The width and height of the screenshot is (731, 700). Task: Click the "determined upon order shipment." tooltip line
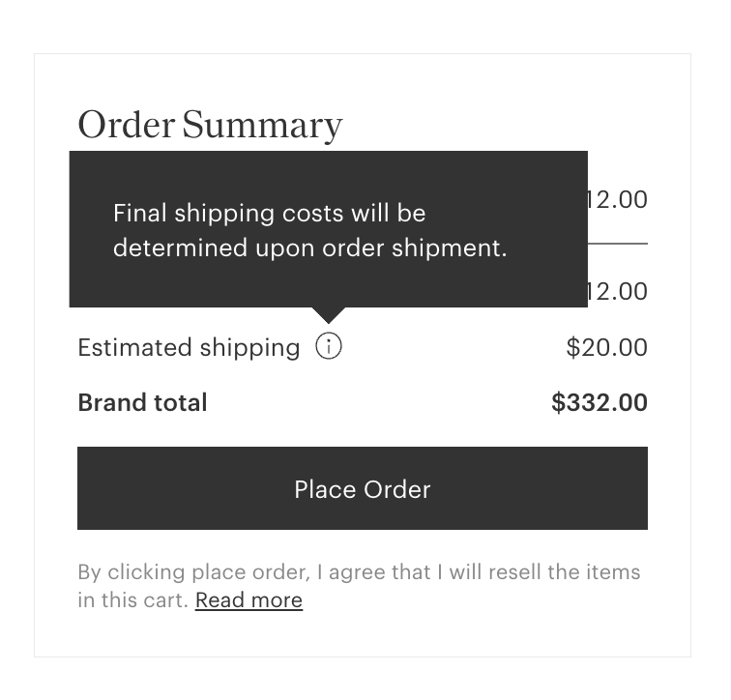309,248
